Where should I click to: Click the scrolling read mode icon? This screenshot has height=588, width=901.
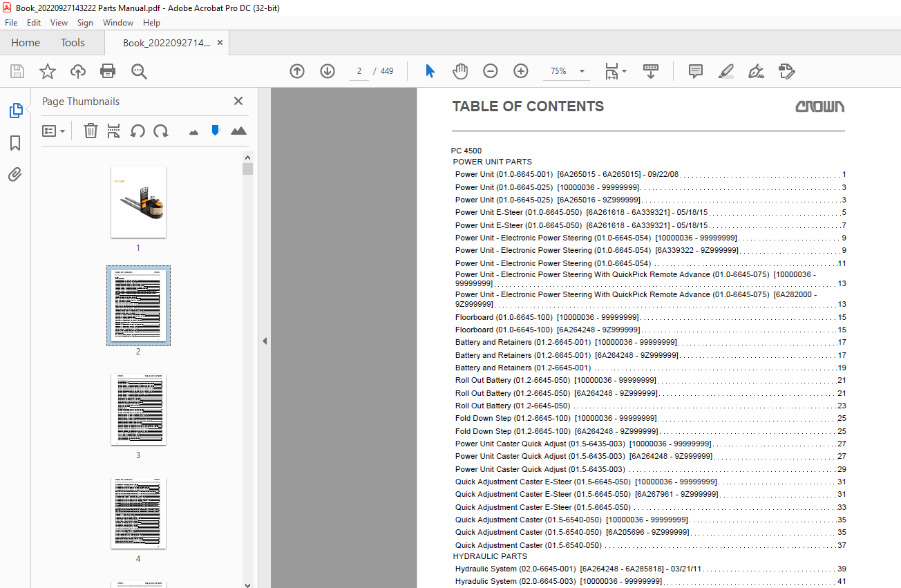click(x=650, y=71)
